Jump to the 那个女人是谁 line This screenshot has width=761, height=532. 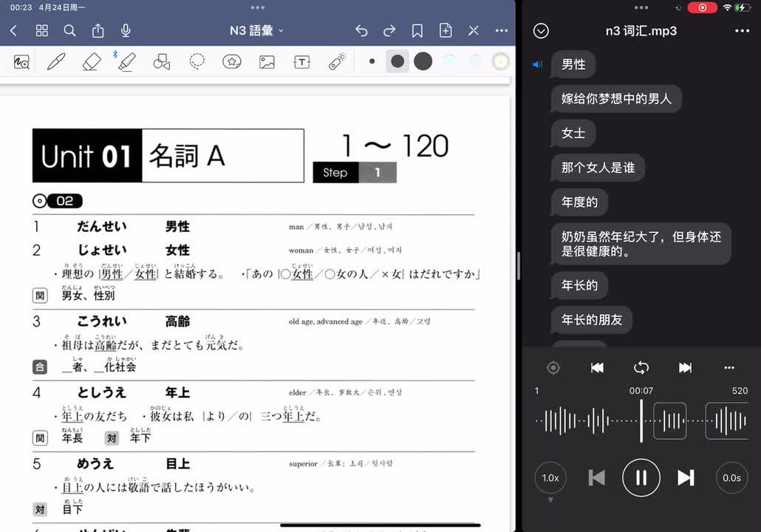(x=598, y=168)
